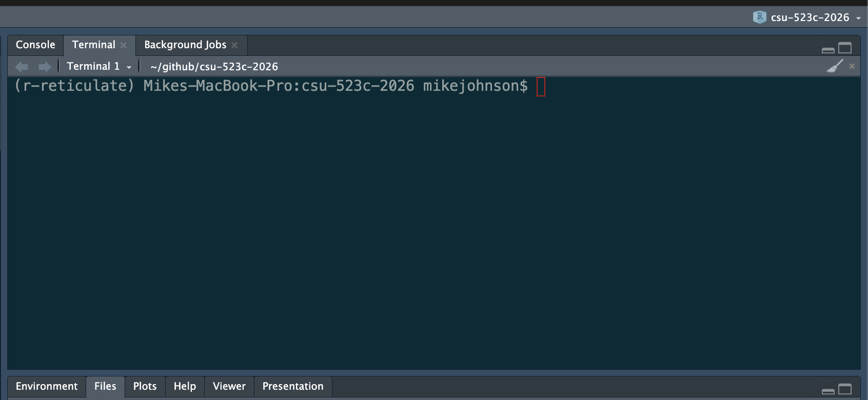
Task: Close the current terminal with the X icon
Action: [x=852, y=66]
